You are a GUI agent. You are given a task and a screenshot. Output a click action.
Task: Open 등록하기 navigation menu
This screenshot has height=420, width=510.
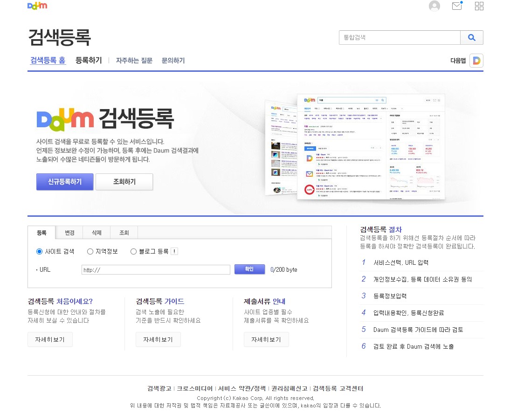coord(89,60)
